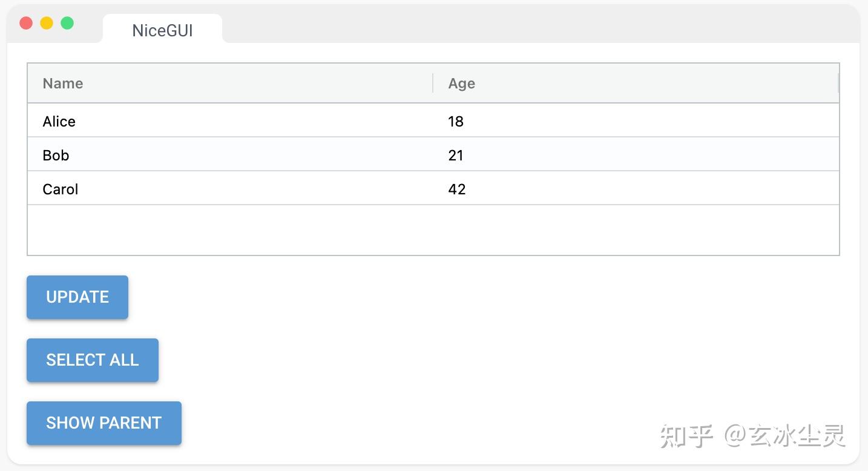Sort the table by the Name column header

tap(62, 83)
